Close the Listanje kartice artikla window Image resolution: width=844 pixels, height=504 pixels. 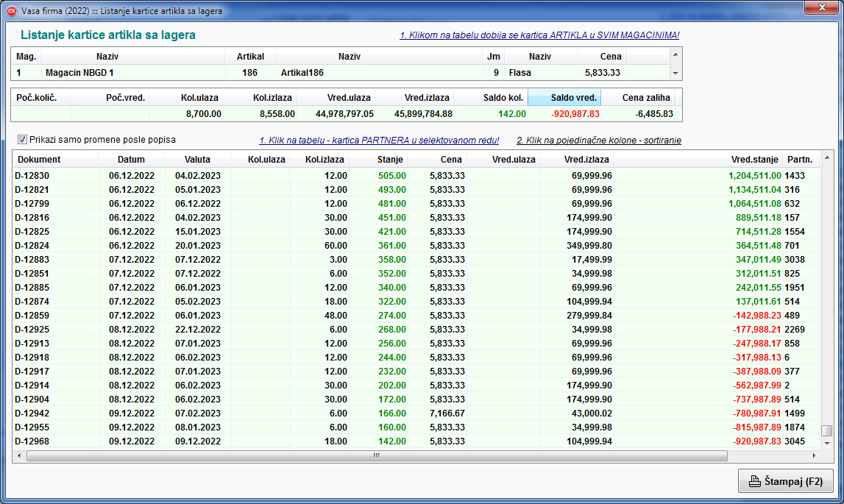(x=822, y=7)
